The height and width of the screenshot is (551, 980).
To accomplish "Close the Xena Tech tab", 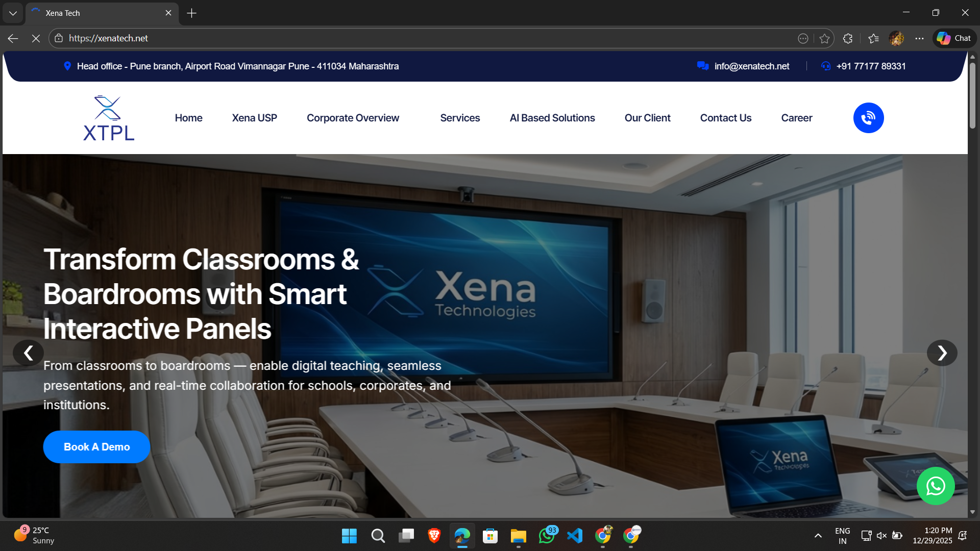I will pyautogui.click(x=168, y=13).
